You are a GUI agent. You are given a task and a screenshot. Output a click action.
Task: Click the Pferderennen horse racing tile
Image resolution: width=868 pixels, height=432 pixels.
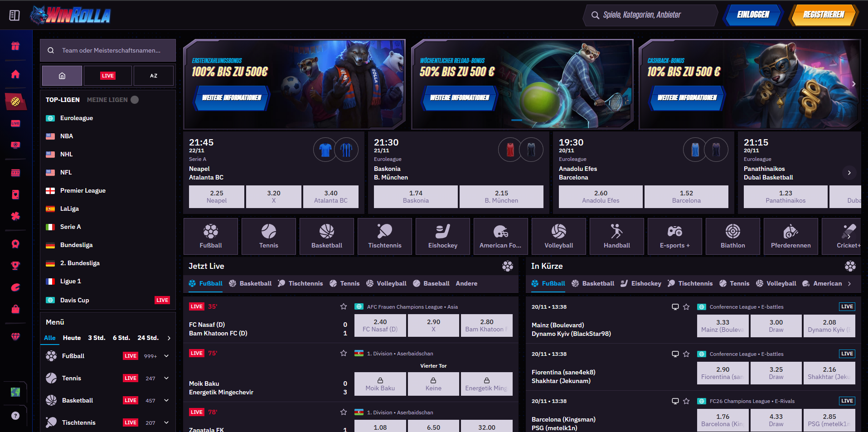(x=790, y=236)
